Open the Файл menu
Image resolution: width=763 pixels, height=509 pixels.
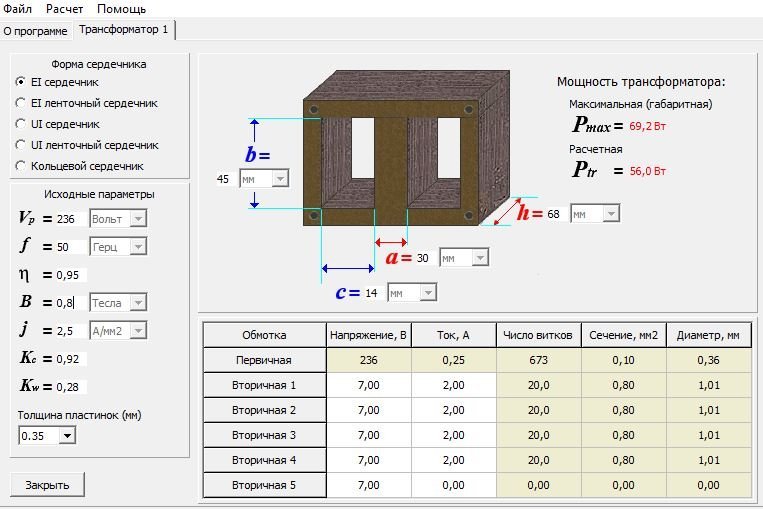click(x=18, y=9)
